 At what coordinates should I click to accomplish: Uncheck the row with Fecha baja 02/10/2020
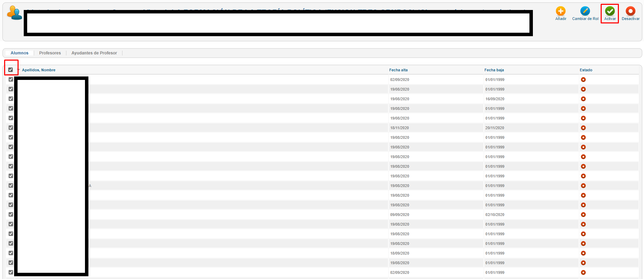[x=11, y=215]
